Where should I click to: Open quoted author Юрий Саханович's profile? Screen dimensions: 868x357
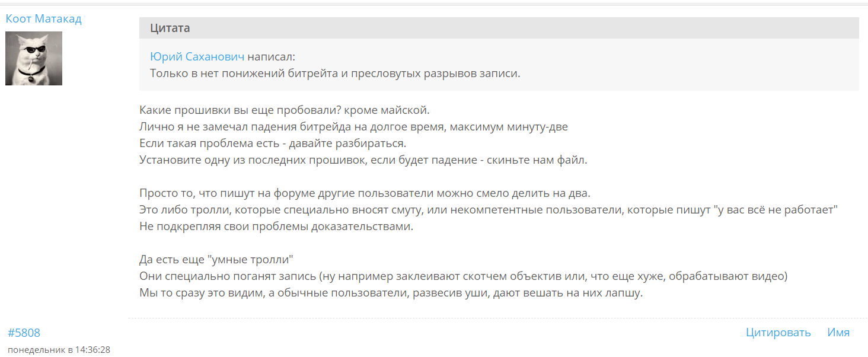pos(197,57)
